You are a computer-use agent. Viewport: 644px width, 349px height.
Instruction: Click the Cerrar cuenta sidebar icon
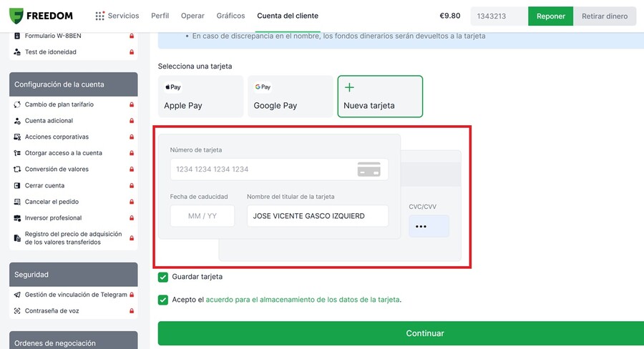(17, 186)
